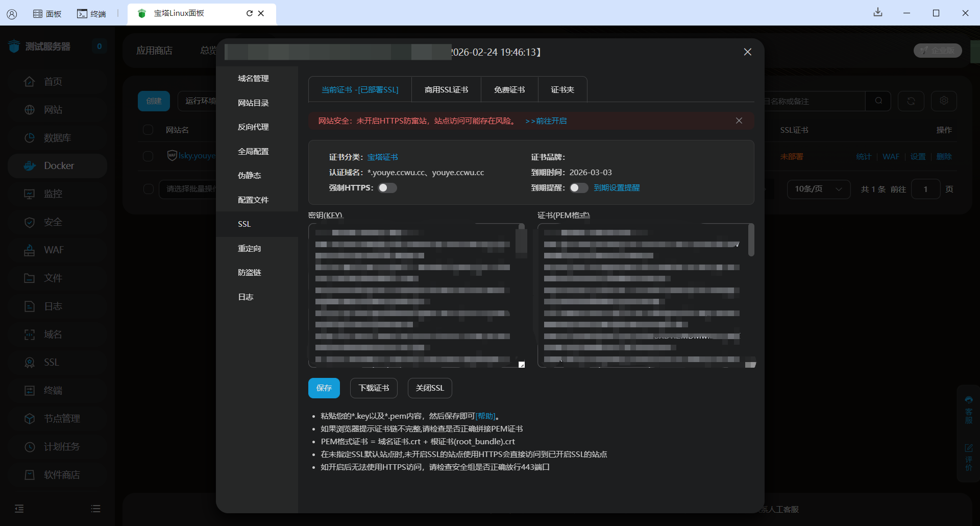Select the 证书夹 tab
980x526 pixels.
(562, 90)
